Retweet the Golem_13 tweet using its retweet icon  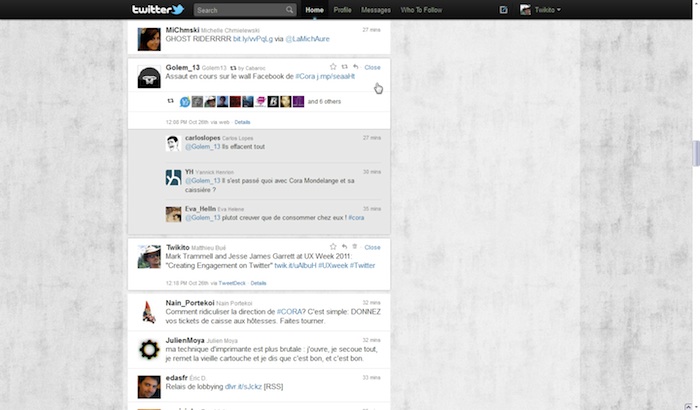344,67
